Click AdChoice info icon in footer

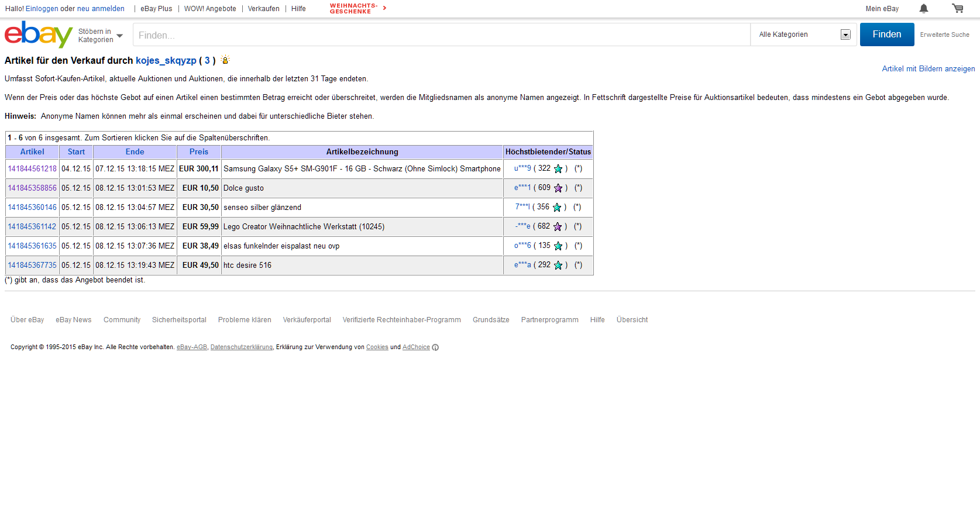435,347
